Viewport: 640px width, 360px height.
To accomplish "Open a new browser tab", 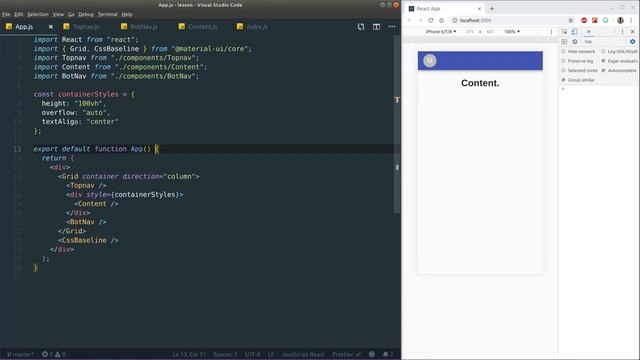I will point(492,9).
